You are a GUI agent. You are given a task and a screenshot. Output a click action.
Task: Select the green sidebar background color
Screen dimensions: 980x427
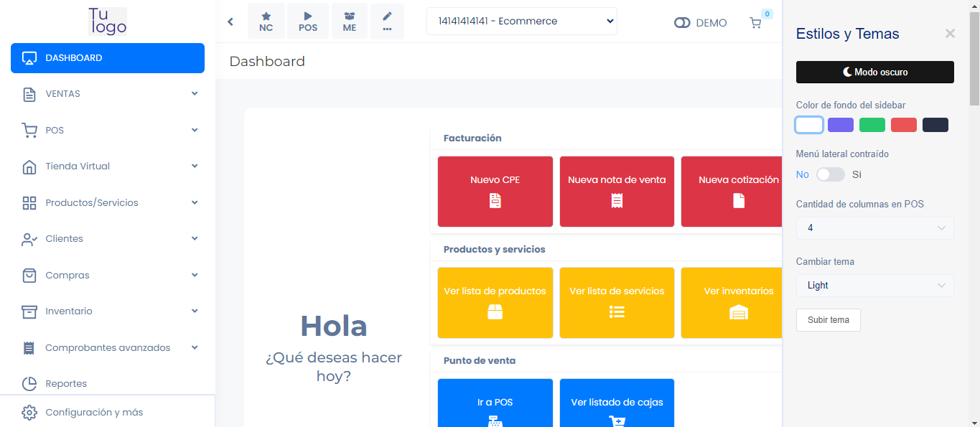872,125
